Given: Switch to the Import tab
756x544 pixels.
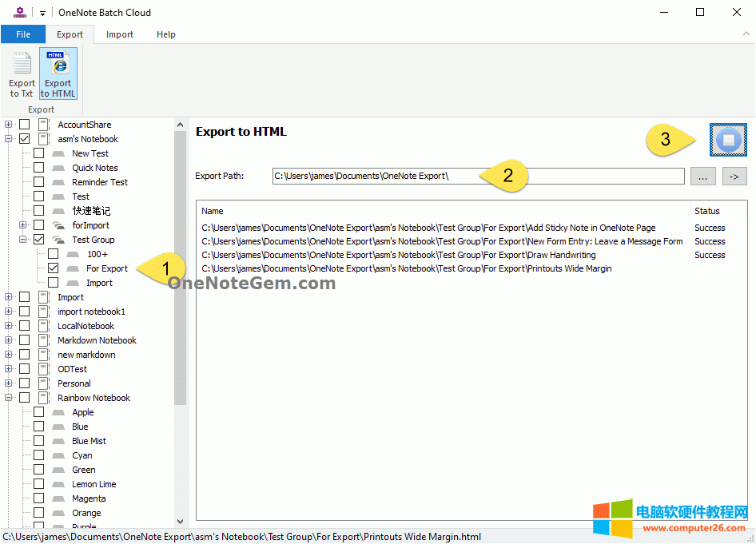Looking at the screenshot, I should coord(120,34).
